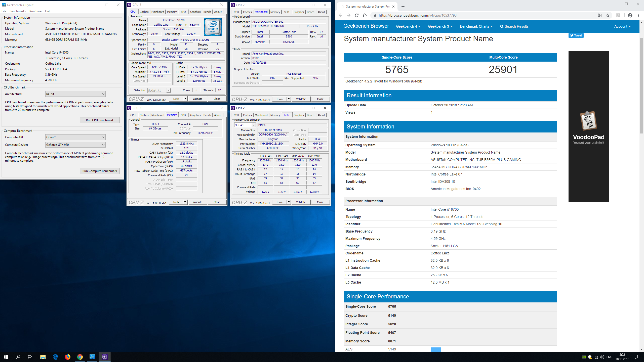Switch to CPU-Z on taskbar
The image size is (644, 362).
point(105,357)
